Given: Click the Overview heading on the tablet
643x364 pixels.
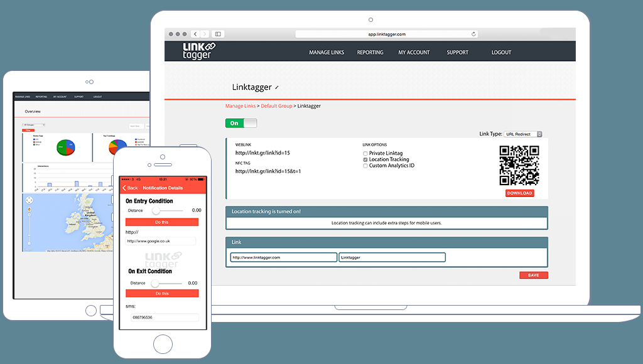Looking at the screenshot, I should pos(33,112).
